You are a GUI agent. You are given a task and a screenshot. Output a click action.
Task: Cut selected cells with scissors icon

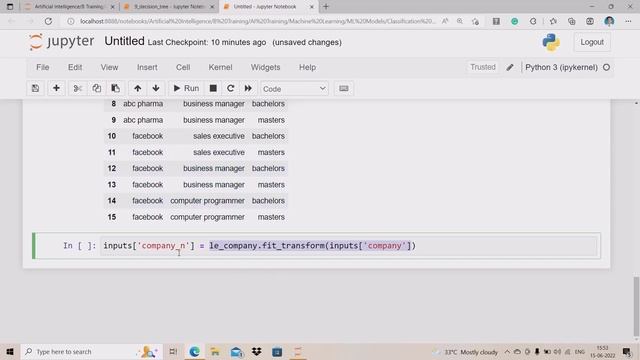tap(78, 88)
